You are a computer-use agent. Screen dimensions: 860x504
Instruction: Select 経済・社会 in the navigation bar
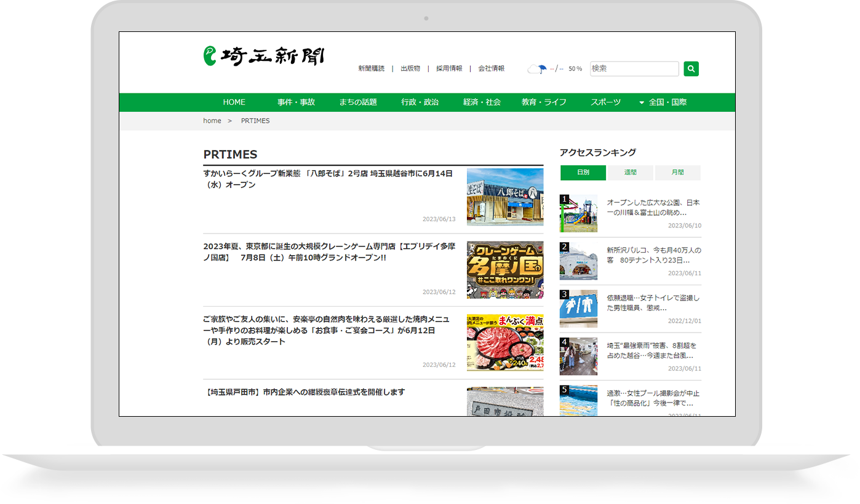click(x=482, y=102)
